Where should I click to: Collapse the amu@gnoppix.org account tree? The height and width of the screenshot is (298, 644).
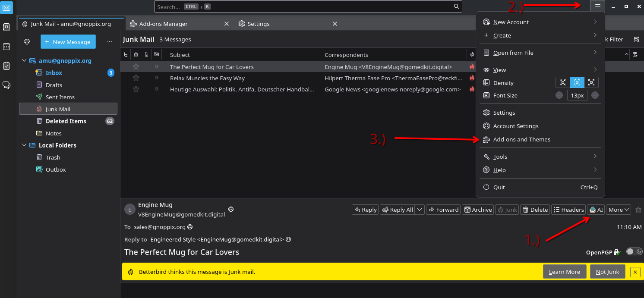[x=24, y=61]
